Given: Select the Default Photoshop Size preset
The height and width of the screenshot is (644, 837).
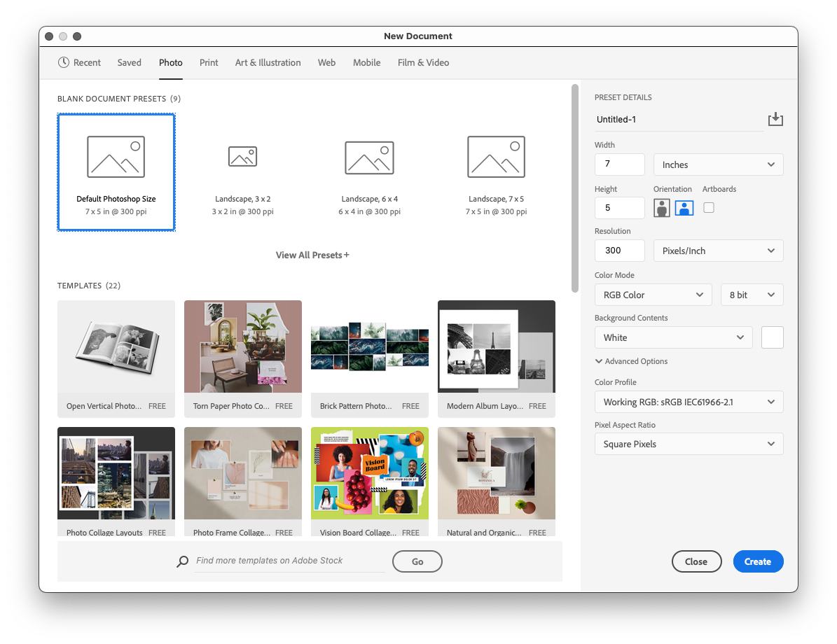Looking at the screenshot, I should click(116, 172).
